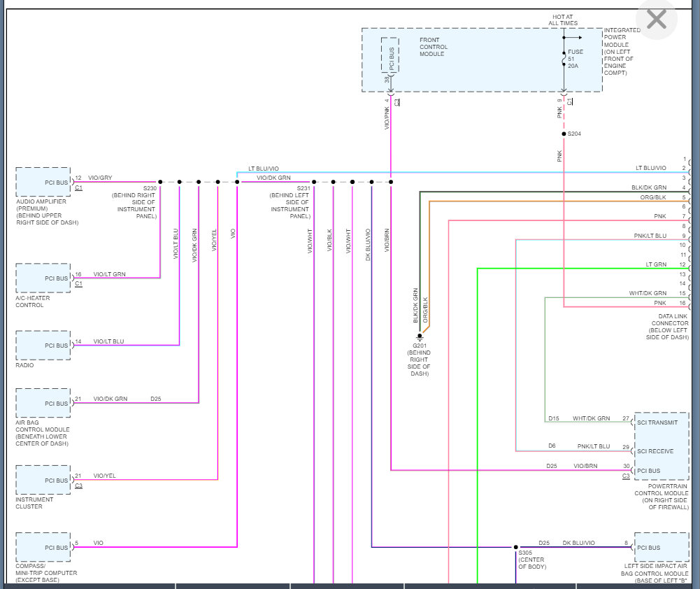Viewport: 700px width, 589px height.
Task: Click the LT GRN label at connector pin 12
Action: (x=656, y=264)
